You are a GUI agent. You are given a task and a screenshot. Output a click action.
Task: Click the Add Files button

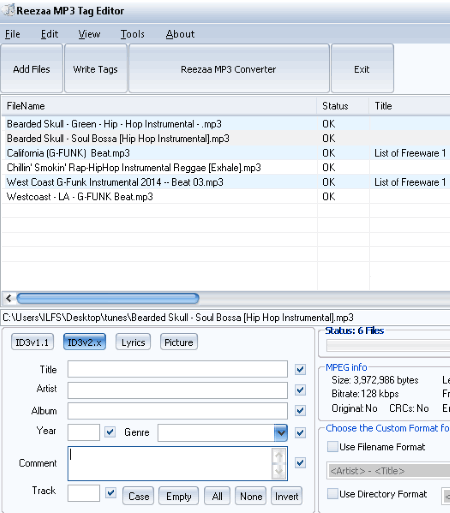click(32, 69)
